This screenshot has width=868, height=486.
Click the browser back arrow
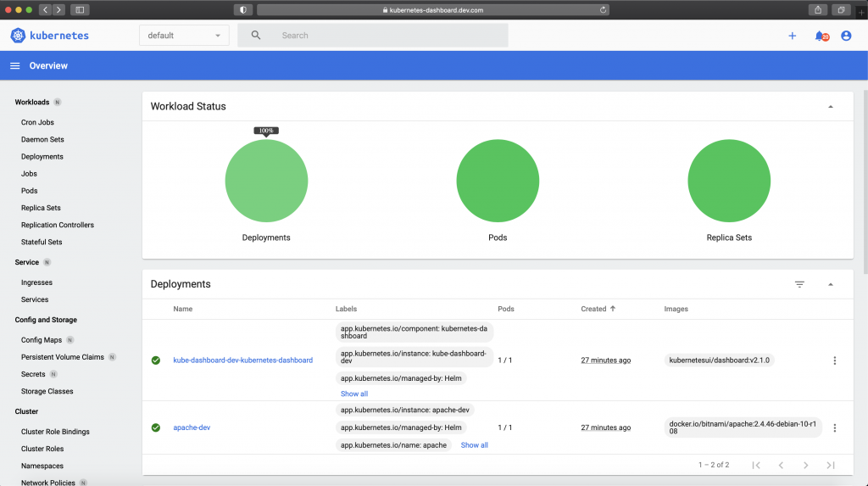46,9
